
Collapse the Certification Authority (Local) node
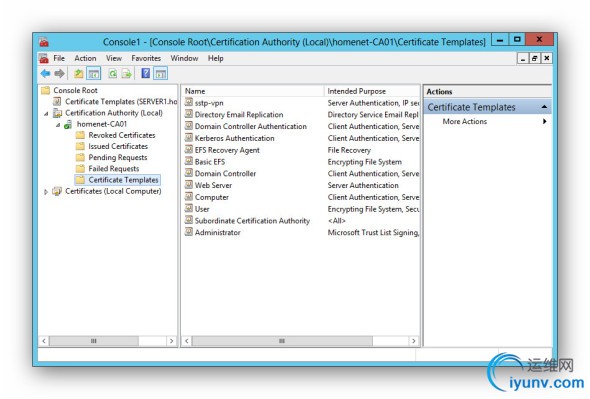click(x=46, y=113)
